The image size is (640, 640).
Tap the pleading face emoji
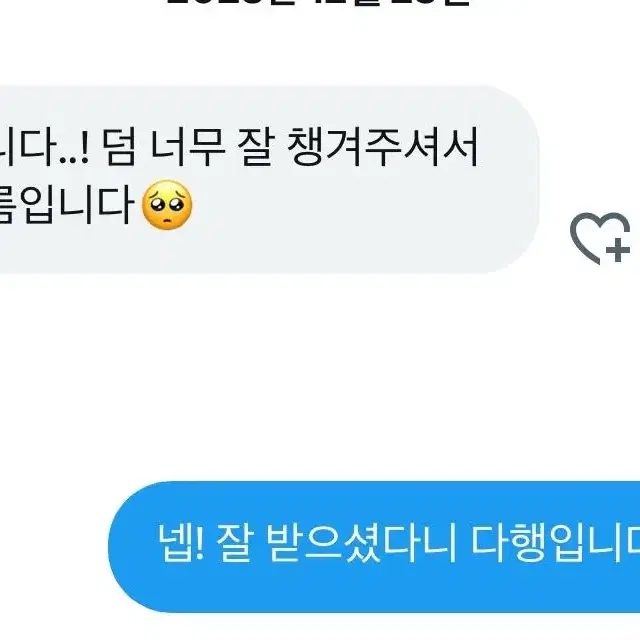pos(167,205)
